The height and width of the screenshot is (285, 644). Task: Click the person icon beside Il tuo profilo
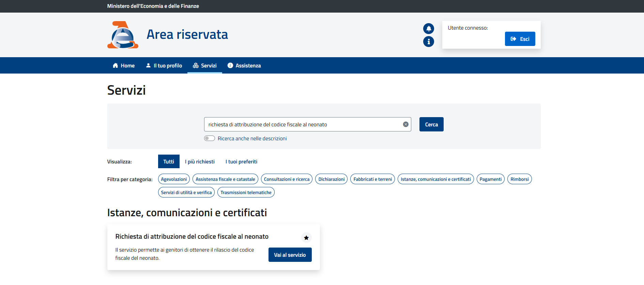point(148,65)
